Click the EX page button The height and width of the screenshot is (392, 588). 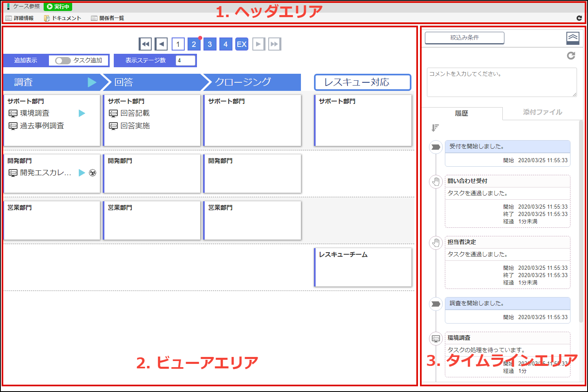point(242,44)
